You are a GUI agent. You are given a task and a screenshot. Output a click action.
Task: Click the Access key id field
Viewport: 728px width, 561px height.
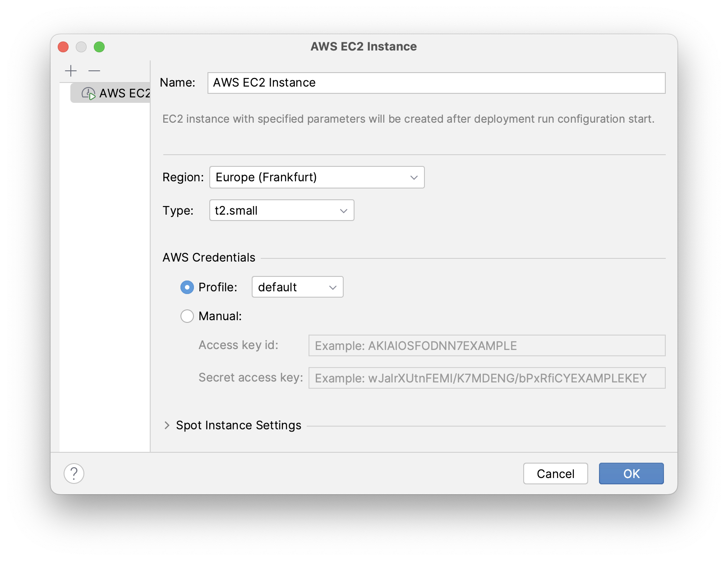[486, 345]
